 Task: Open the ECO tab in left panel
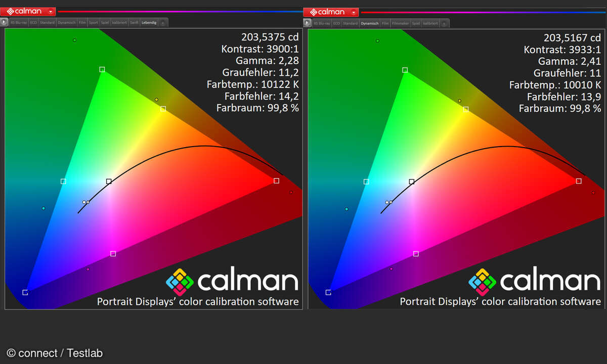coord(33,23)
